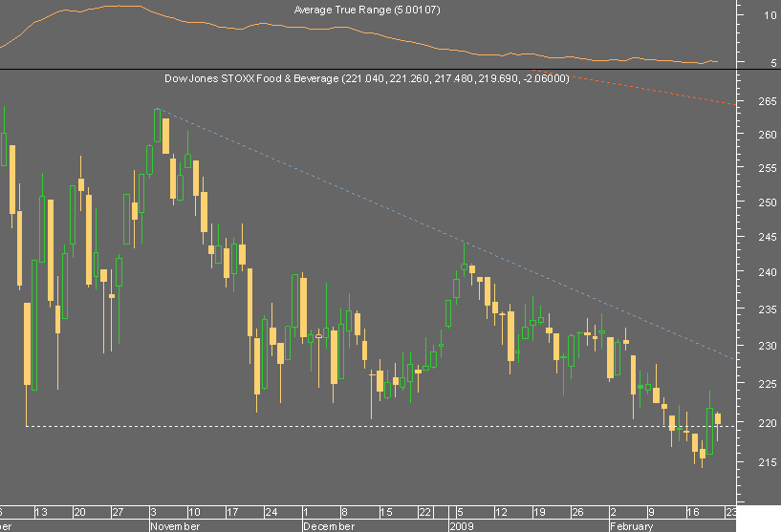
Task: Click the 220 price axis label
Action: (768, 423)
